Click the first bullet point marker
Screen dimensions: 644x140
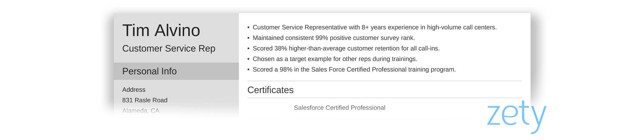click(248, 27)
